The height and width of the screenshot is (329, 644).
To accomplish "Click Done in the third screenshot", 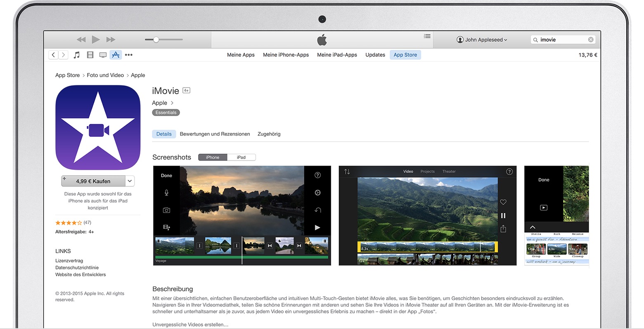I will [544, 180].
